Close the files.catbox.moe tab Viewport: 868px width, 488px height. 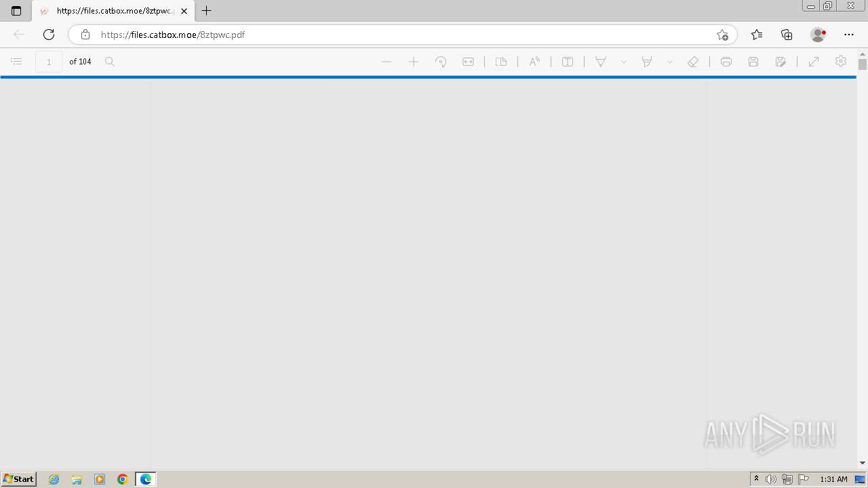click(x=184, y=11)
